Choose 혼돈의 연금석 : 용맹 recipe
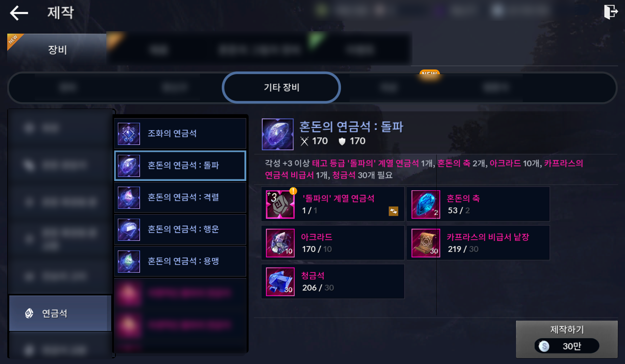 click(x=180, y=261)
